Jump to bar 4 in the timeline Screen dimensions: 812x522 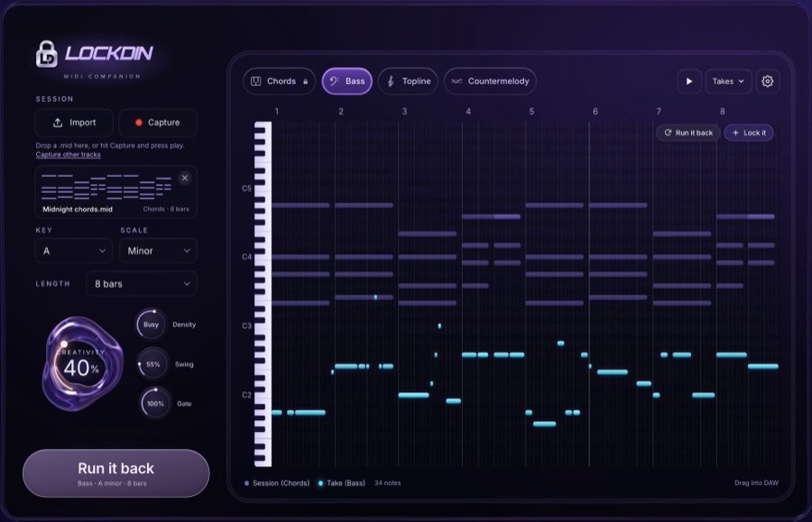(468, 111)
